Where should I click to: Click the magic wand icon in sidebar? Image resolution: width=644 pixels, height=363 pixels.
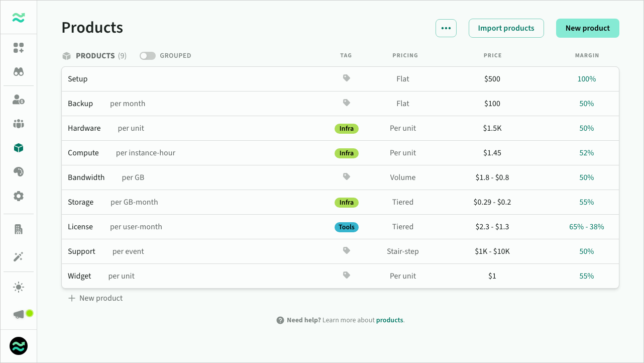pyautogui.click(x=19, y=257)
